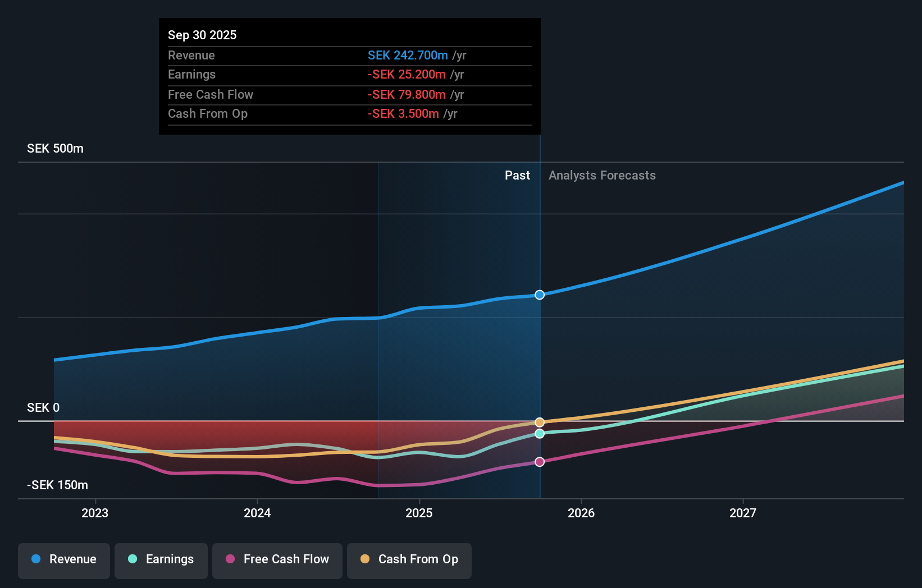Click the SEK 242.700m revenue value

pos(408,55)
